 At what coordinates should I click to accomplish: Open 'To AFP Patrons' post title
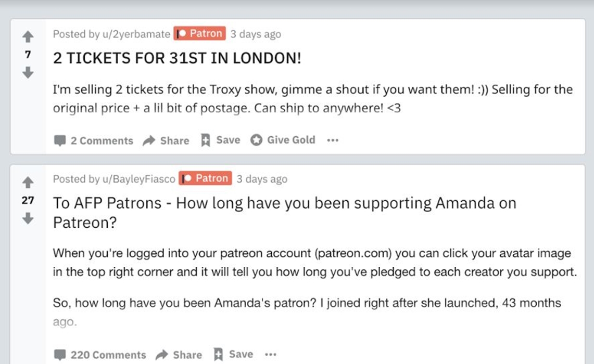pyautogui.click(x=284, y=203)
